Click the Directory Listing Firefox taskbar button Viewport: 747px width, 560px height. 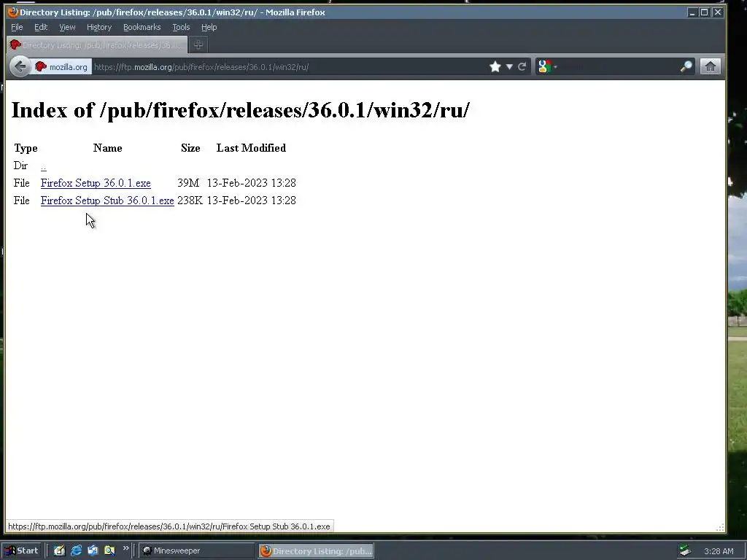click(317, 551)
